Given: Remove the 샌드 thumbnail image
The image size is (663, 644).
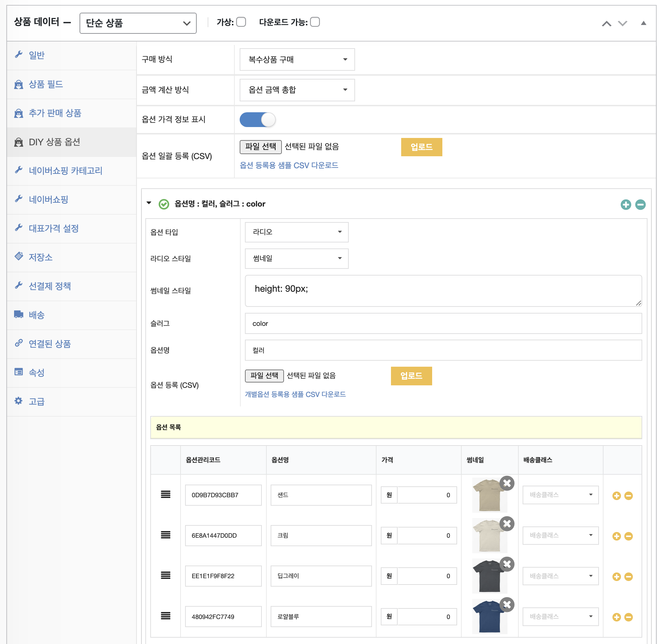Looking at the screenshot, I should tap(507, 483).
